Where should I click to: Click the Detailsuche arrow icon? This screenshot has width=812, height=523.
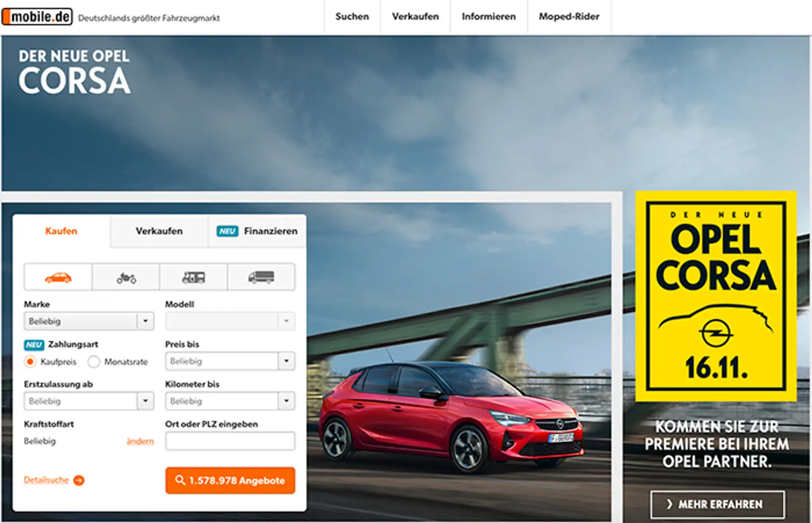tap(79, 480)
